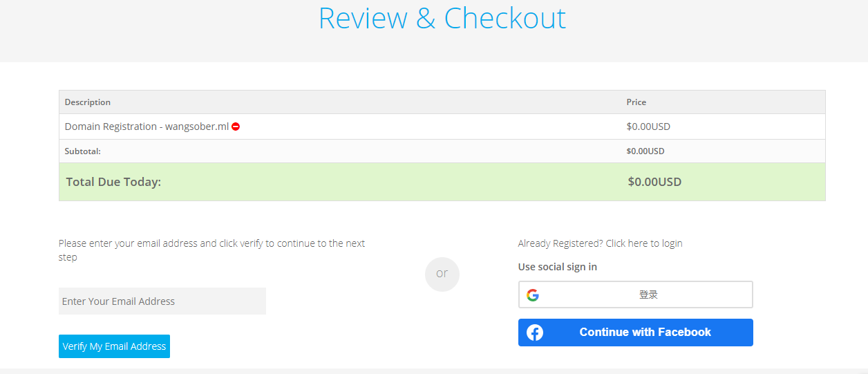Screen dimensions: 868x374
Task: Click the domain's $0.00USD price
Action: pos(648,127)
